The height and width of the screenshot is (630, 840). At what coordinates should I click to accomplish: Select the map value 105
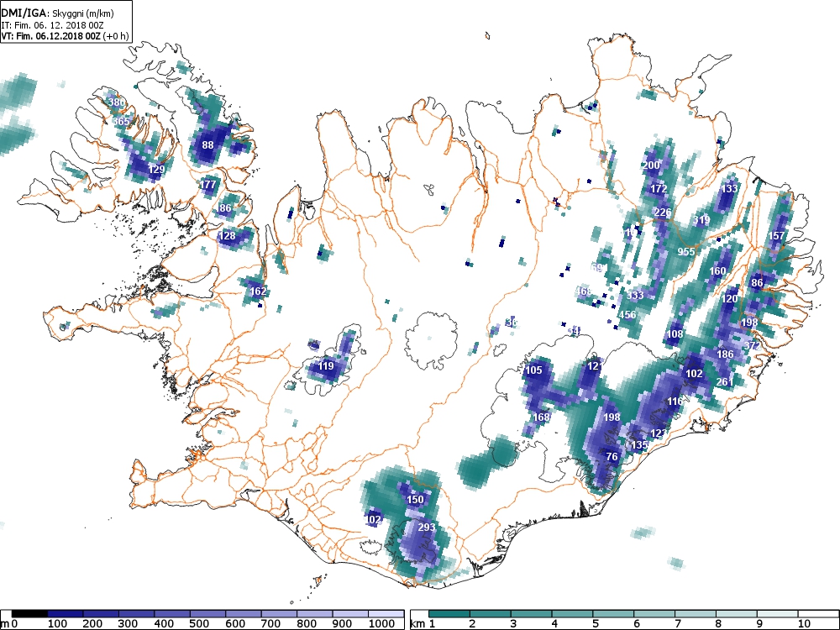click(x=533, y=370)
